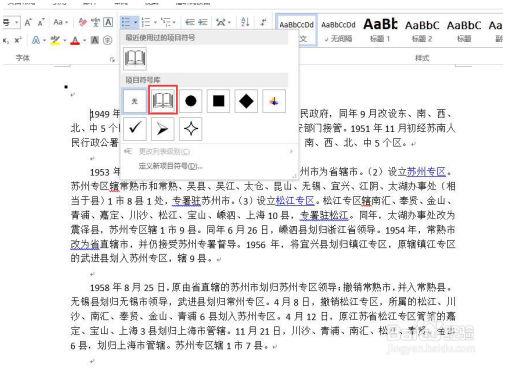
Task: Follow the 苏州专区 hyperlink
Action: (x=426, y=172)
